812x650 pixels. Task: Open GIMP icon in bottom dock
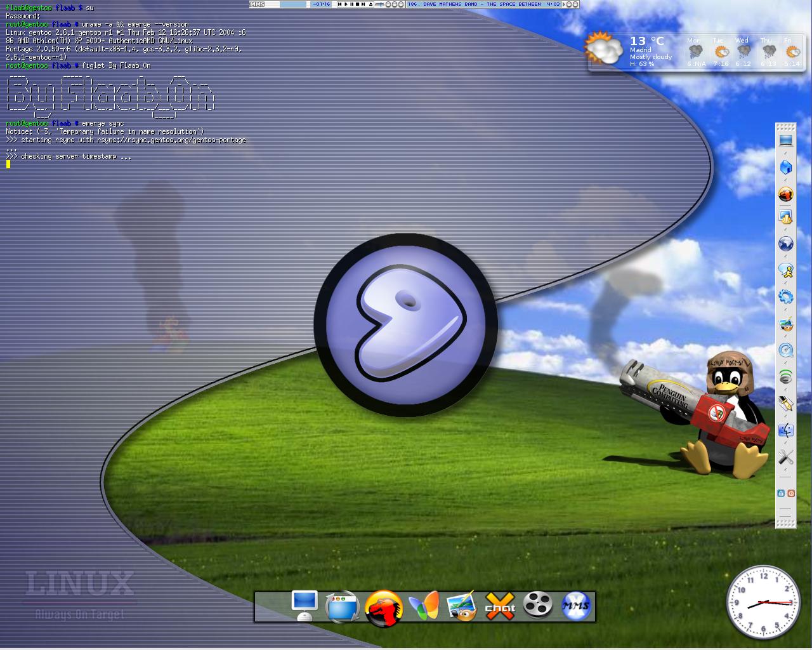pos(461,606)
